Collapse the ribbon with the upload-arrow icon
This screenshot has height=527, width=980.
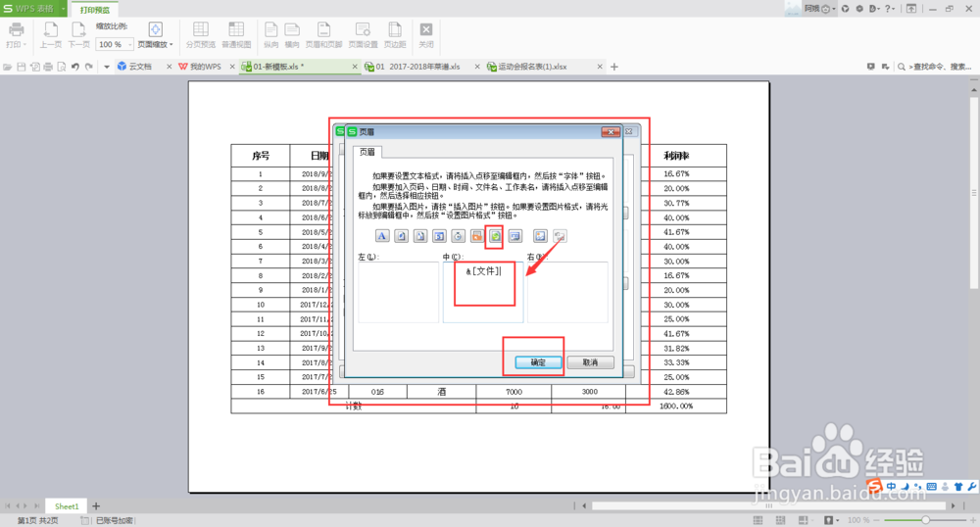point(911,8)
